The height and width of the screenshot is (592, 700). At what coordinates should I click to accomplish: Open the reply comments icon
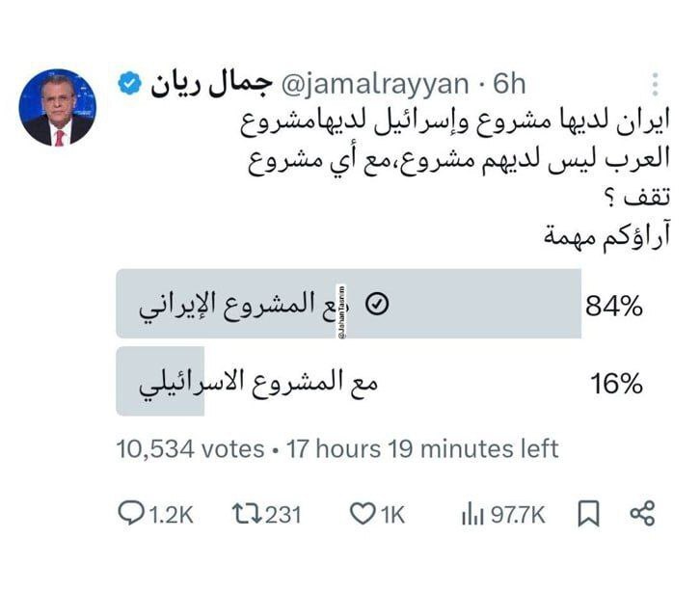tap(131, 513)
